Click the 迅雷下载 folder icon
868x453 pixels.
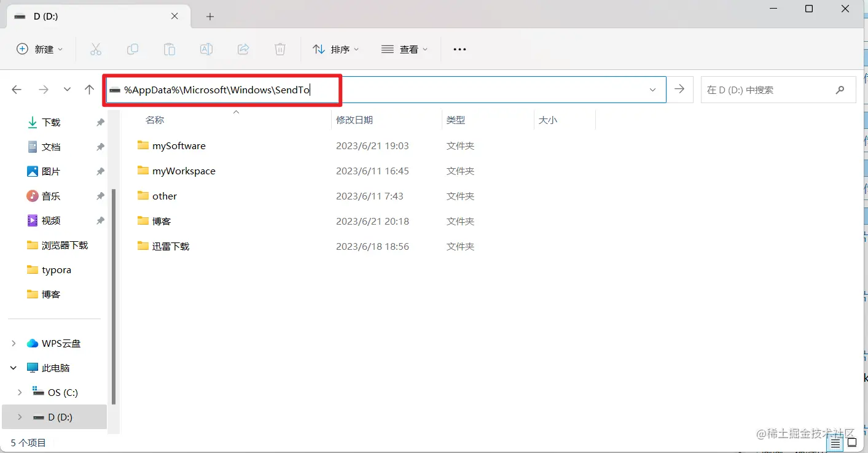coord(143,246)
